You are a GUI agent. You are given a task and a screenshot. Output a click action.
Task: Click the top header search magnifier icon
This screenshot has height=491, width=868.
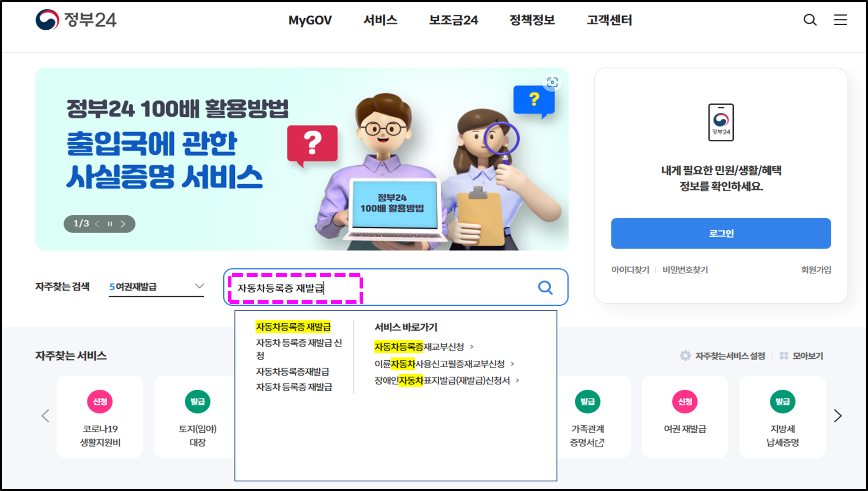(x=809, y=20)
